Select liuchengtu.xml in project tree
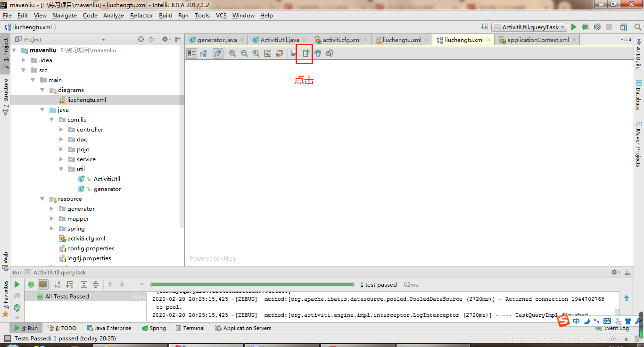 pos(86,99)
